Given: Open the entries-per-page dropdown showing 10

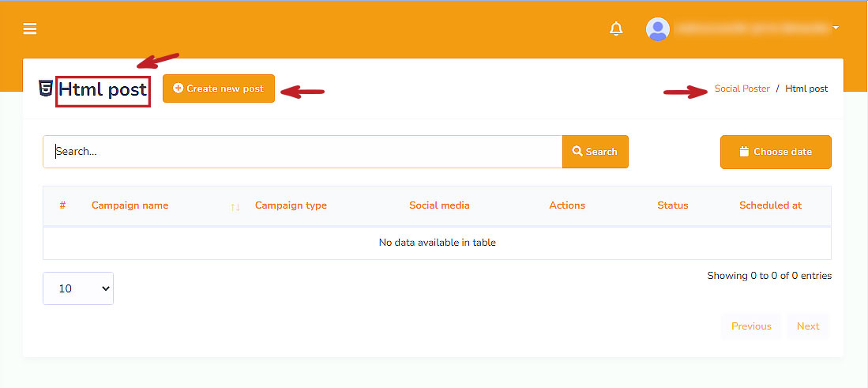Looking at the screenshot, I should tap(78, 288).
